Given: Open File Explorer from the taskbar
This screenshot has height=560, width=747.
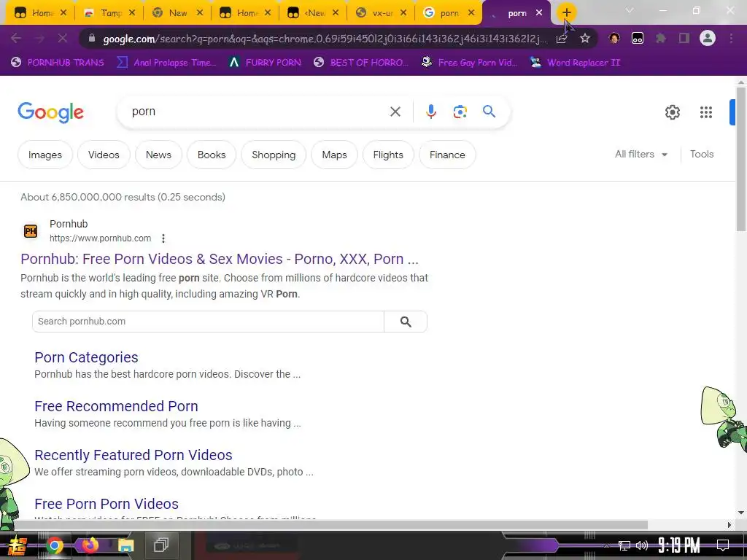Looking at the screenshot, I should coord(125,545).
